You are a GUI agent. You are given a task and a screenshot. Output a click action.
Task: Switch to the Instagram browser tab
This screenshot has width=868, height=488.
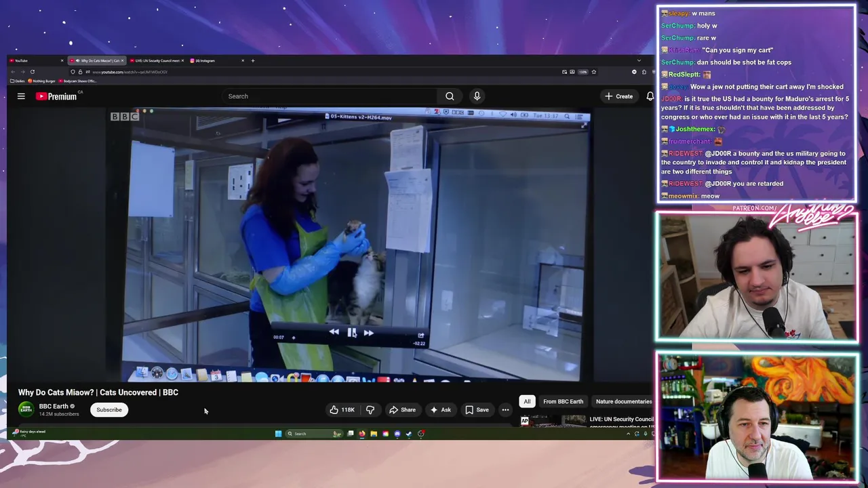pyautogui.click(x=217, y=60)
